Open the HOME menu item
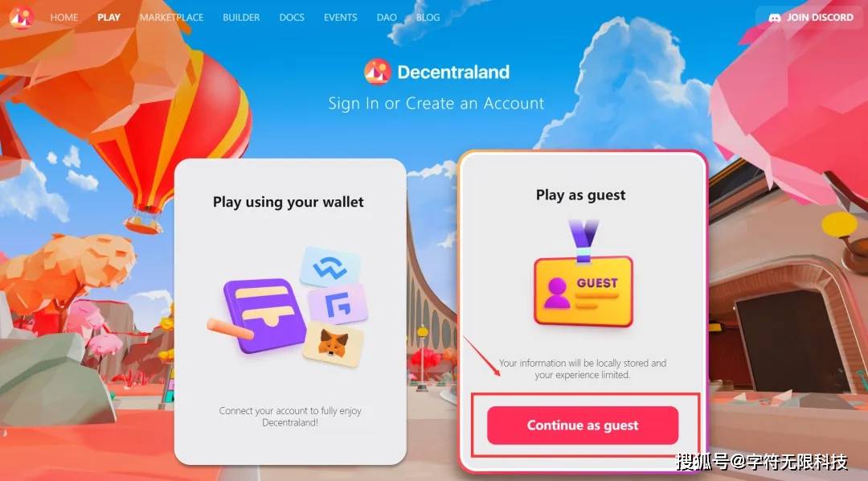 point(64,17)
